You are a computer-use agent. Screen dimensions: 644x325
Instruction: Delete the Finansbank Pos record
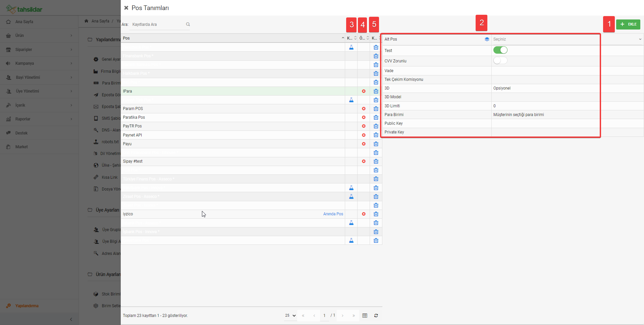[376, 56]
